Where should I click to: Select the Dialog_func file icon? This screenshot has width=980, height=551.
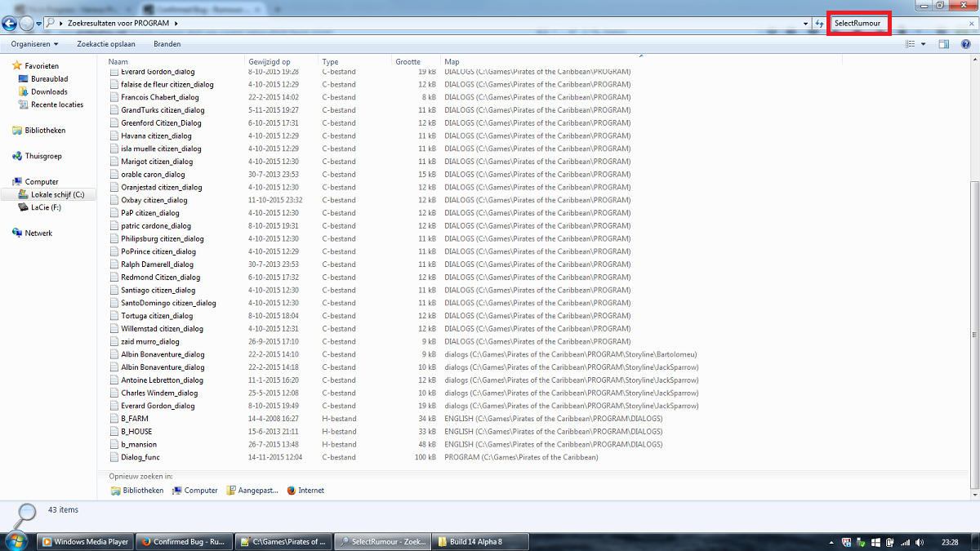tap(114, 457)
